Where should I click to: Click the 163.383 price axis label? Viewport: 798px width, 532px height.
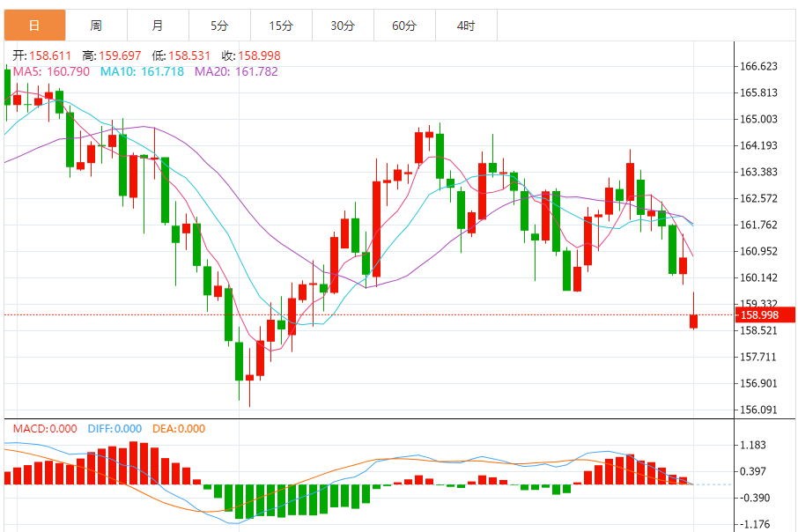click(758, 172)
